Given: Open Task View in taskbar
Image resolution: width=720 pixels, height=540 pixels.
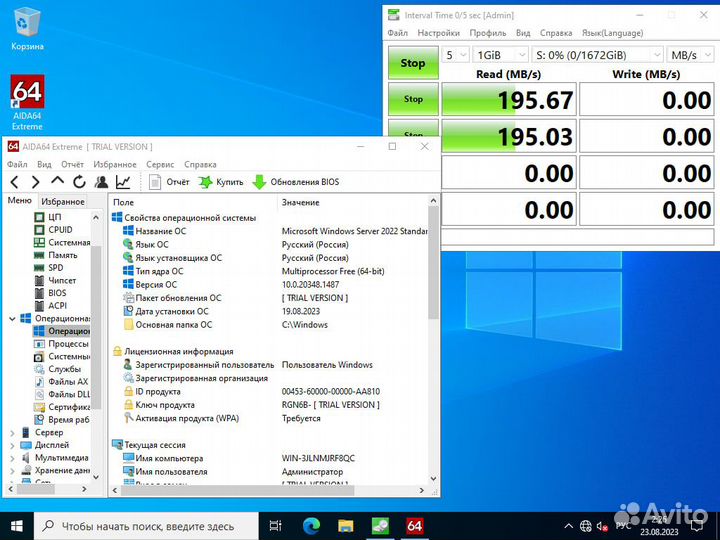Looking at the screenshot, I should click(x=276, y=526).
